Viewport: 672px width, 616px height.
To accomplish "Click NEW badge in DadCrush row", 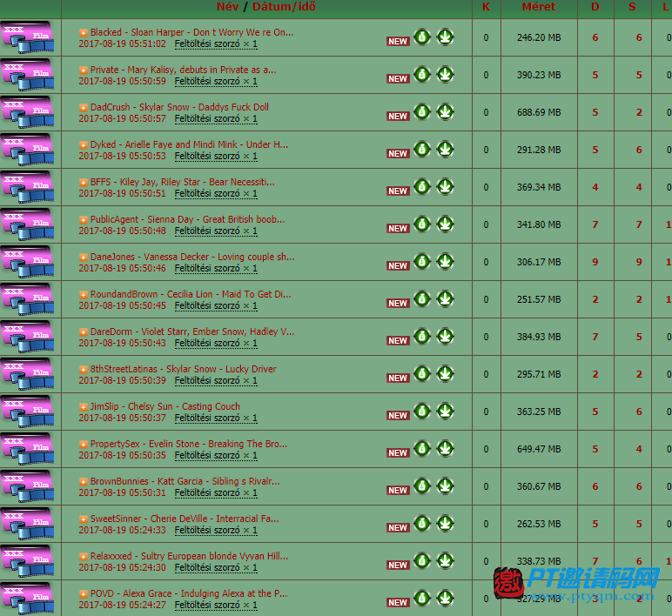I will pyautogui.click(x=398, y=117).
